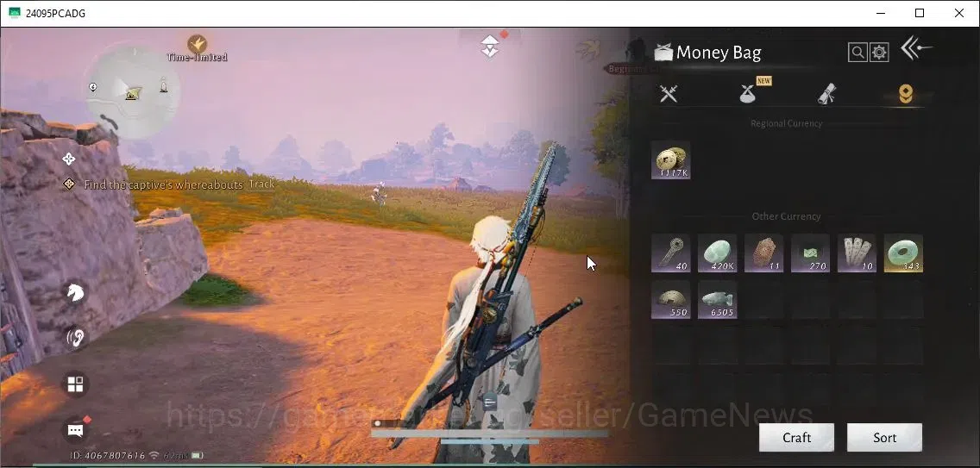Select the key item with 40

pyautogui.click(x=670, y=253)
